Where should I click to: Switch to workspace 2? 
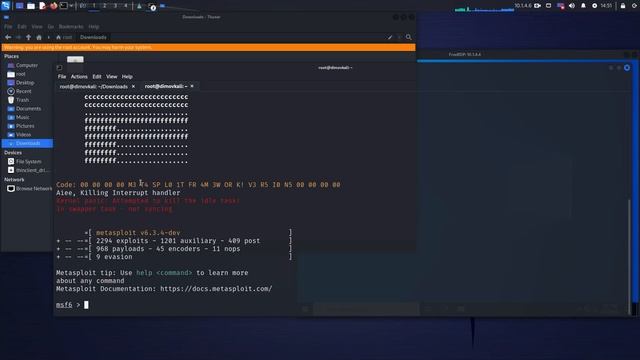(x=104, y=6)
